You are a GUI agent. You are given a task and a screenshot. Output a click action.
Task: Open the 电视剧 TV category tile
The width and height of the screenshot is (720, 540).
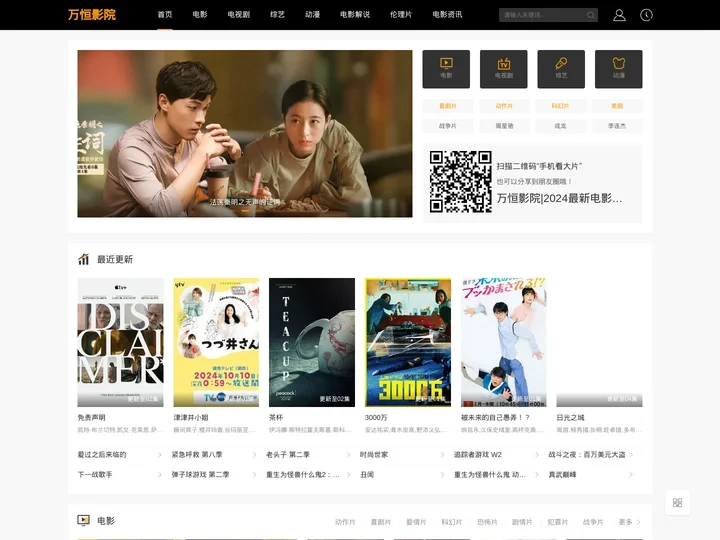[504, 69]
